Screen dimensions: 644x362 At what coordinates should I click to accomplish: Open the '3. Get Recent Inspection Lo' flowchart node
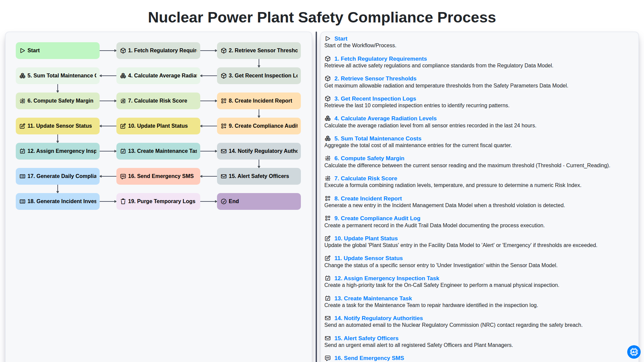pyautogui.click(x=259, y=76)
